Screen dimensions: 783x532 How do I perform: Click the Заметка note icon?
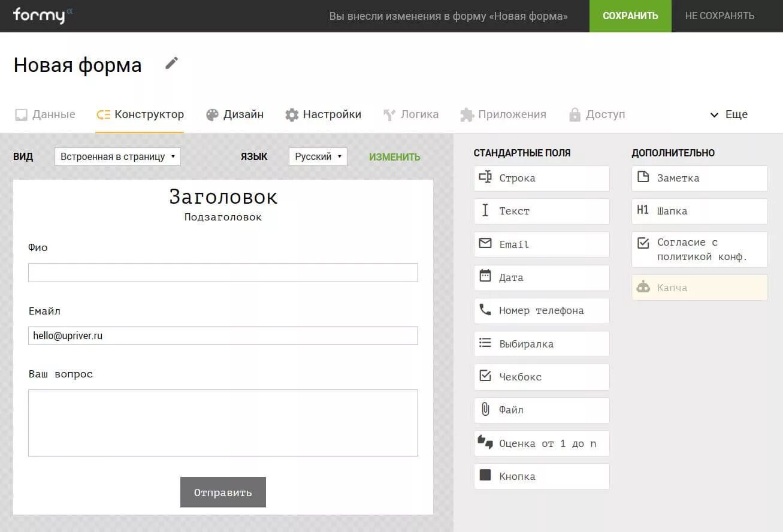pyautogui.click(x=643, y=177)
